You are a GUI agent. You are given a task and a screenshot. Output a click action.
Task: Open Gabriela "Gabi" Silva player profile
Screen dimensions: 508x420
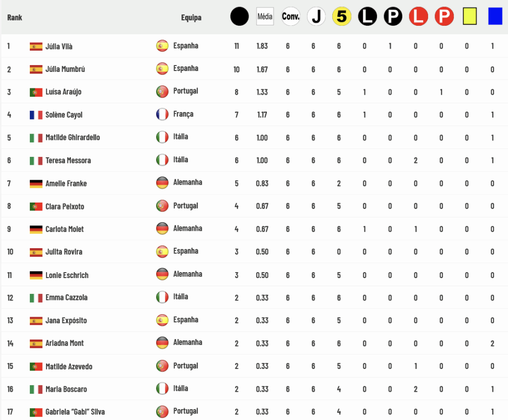coord(75,412)
